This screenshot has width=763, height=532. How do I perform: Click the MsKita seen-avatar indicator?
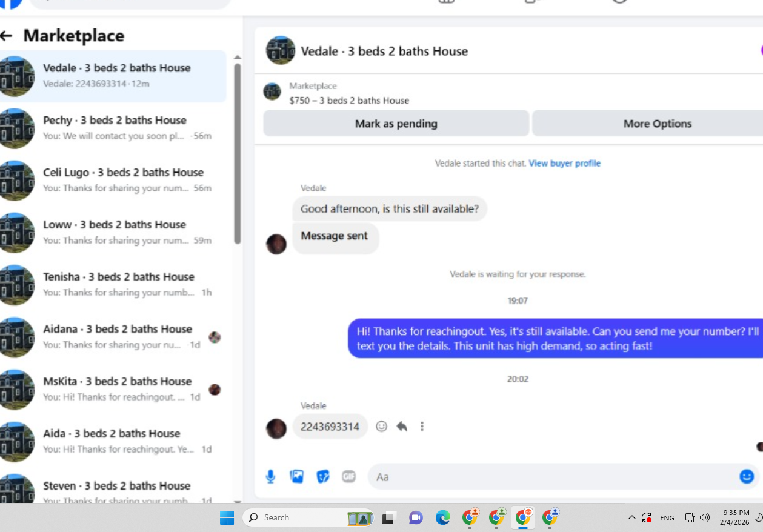[215, 390]
